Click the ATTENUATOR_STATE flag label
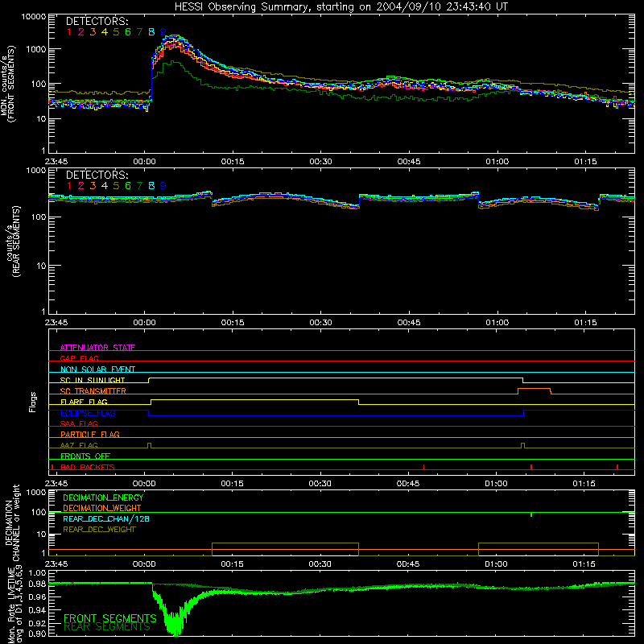644x644 pixels. point(97,348)
